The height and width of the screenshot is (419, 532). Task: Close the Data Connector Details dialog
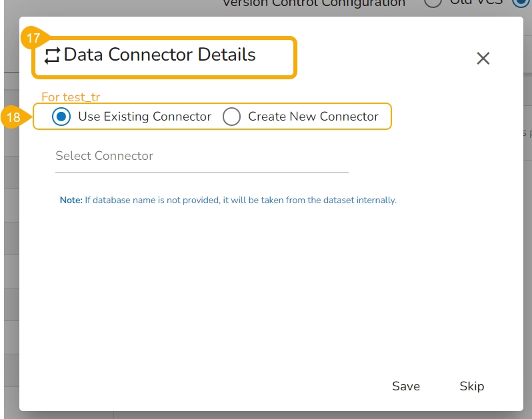[483, 59]
